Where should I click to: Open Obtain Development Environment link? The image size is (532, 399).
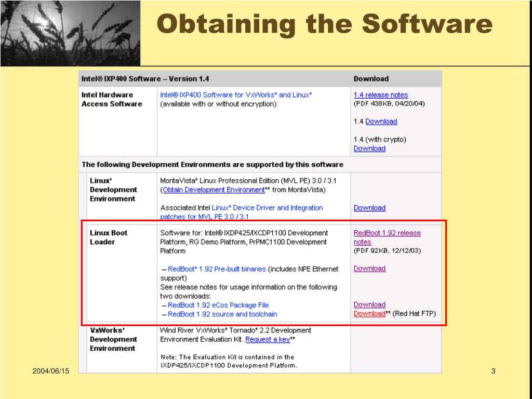214,190
